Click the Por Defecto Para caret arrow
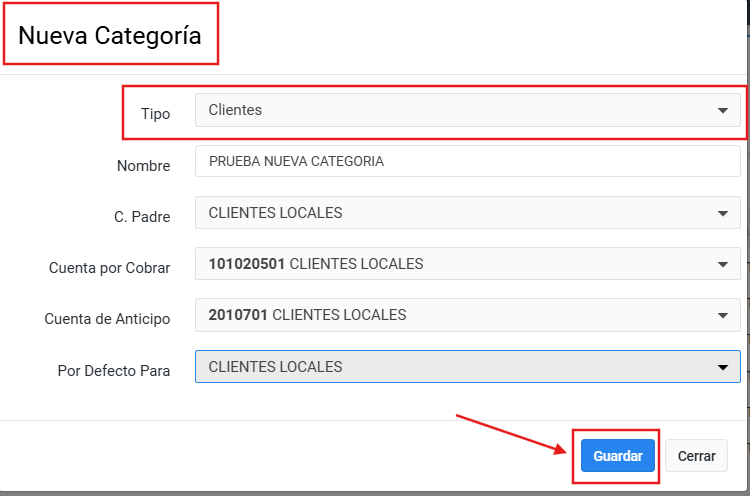750x496 pixels. tap(723, 367)
